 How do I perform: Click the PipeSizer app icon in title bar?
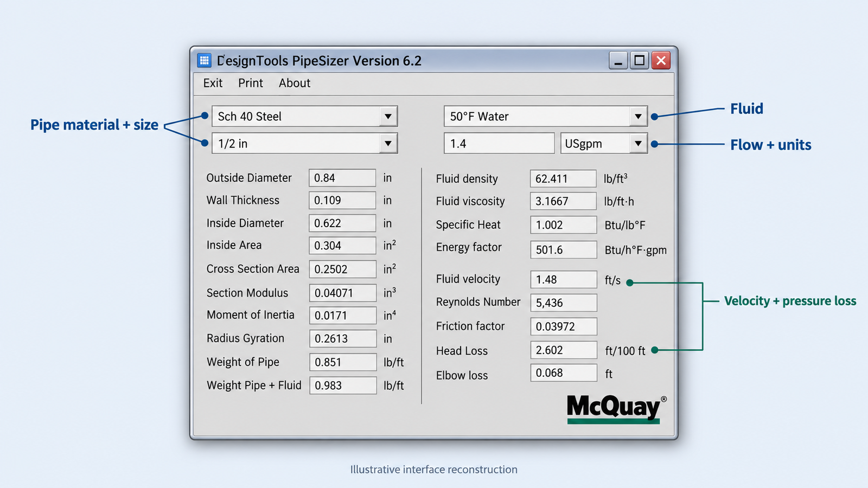[x=204, y=60]
